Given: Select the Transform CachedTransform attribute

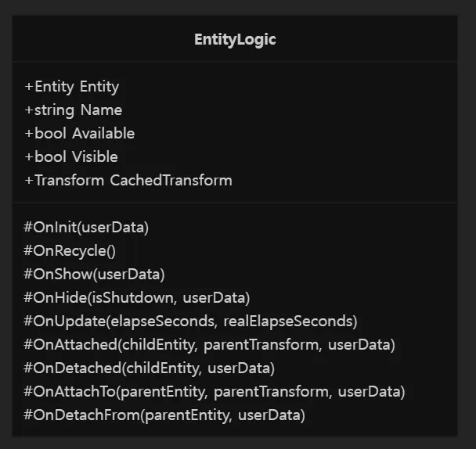Looking at the screenshot, I should coord(128,181).
